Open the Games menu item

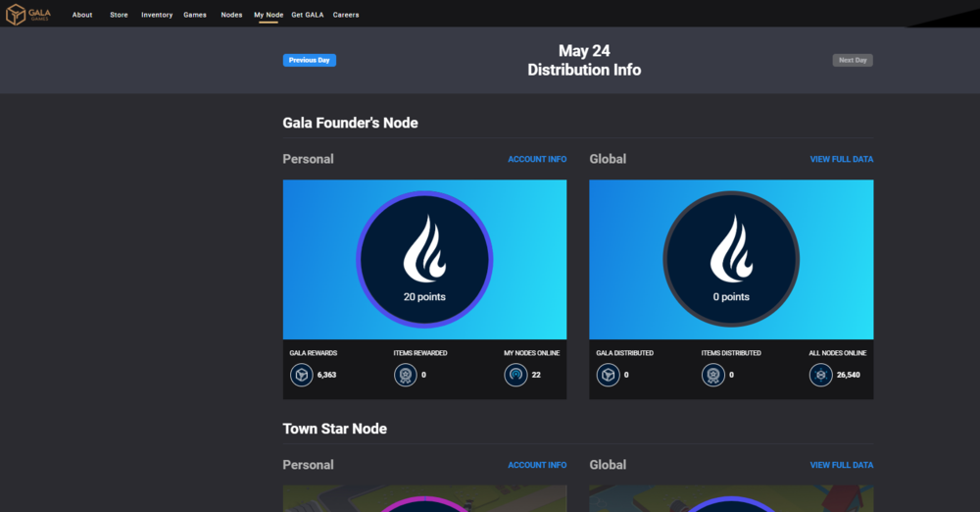click(195, 15)
